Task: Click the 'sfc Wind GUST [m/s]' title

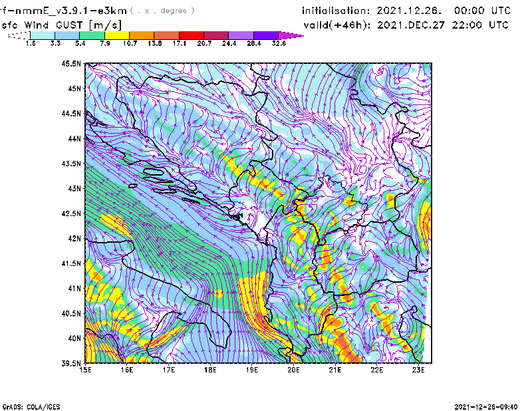Action: tap(61, 25)
